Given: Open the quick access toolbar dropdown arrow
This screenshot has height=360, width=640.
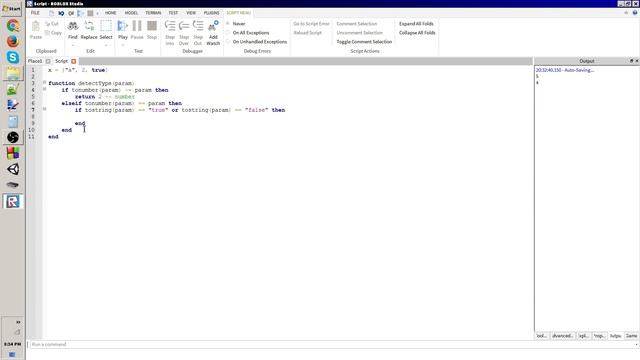Looking at the screenshot, I should pyautogui.click(x=97, y=13).
